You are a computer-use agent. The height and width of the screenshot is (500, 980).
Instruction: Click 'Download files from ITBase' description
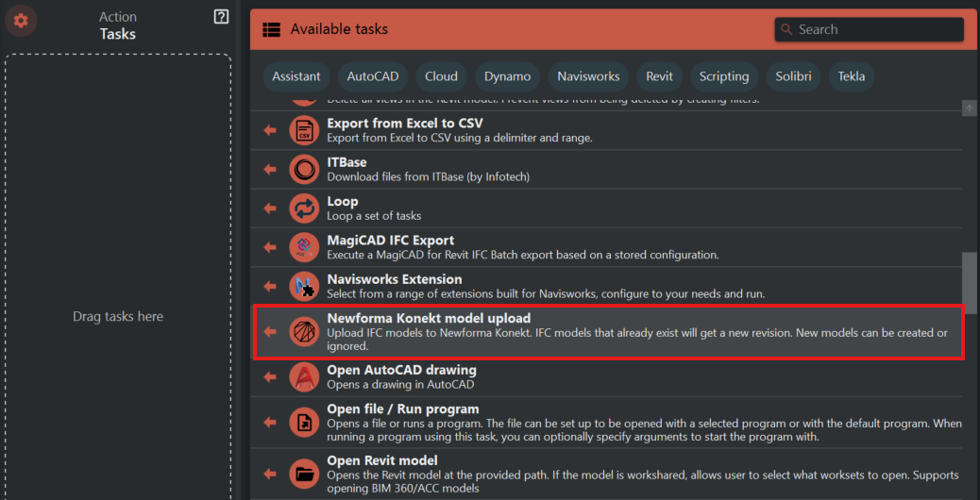pos(428,177)
